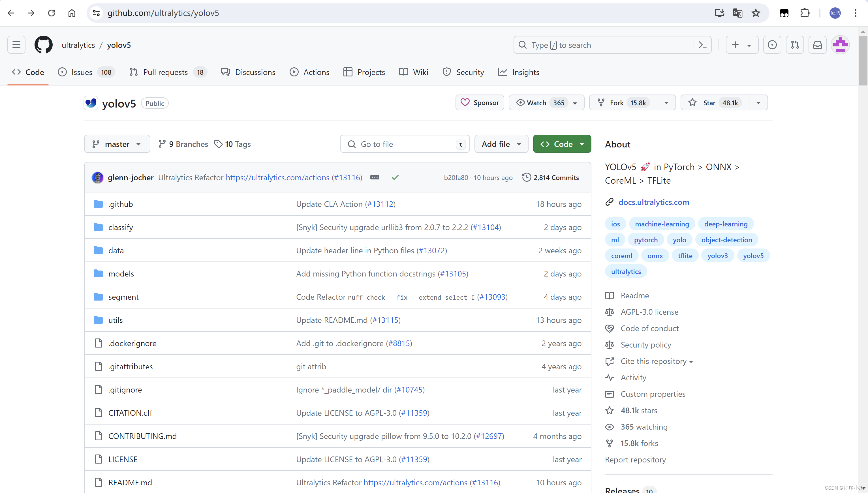Open the Issues inbox icon in header

pos(772,45)
